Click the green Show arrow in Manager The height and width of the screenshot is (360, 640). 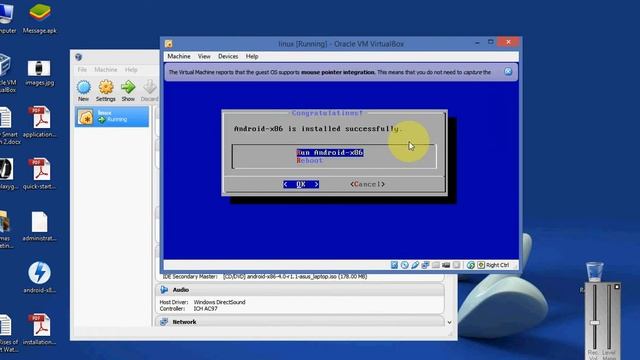[128, 91]
